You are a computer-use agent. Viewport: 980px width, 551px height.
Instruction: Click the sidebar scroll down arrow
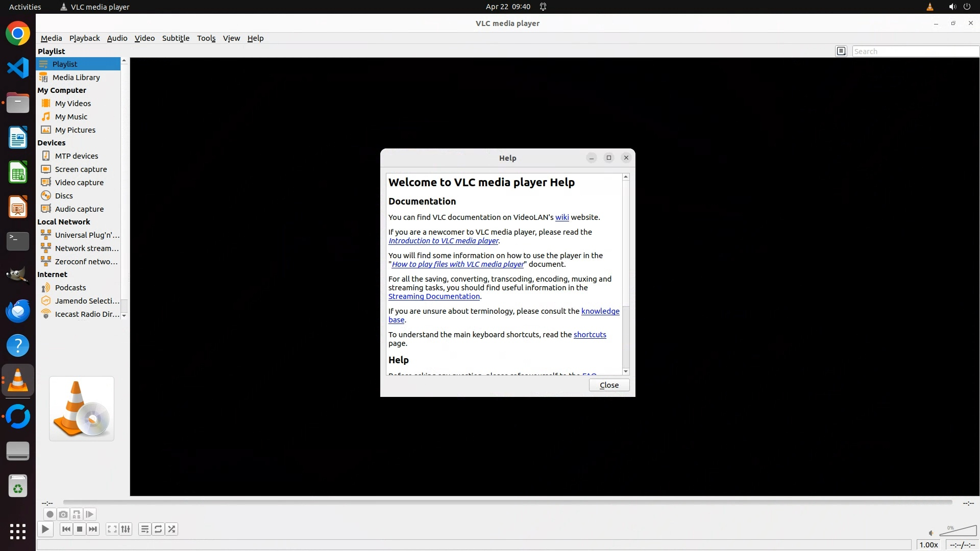tap(124, 316)
